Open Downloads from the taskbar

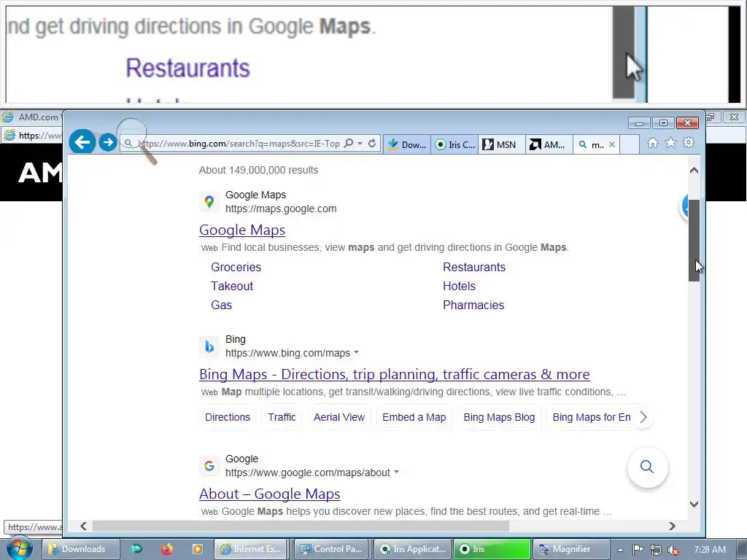coord(80,549)
